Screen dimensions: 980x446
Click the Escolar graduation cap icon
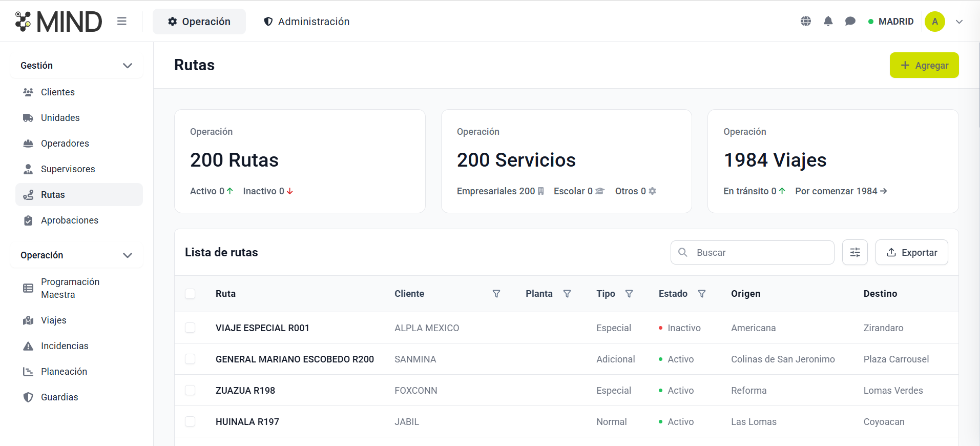point(600,191)
